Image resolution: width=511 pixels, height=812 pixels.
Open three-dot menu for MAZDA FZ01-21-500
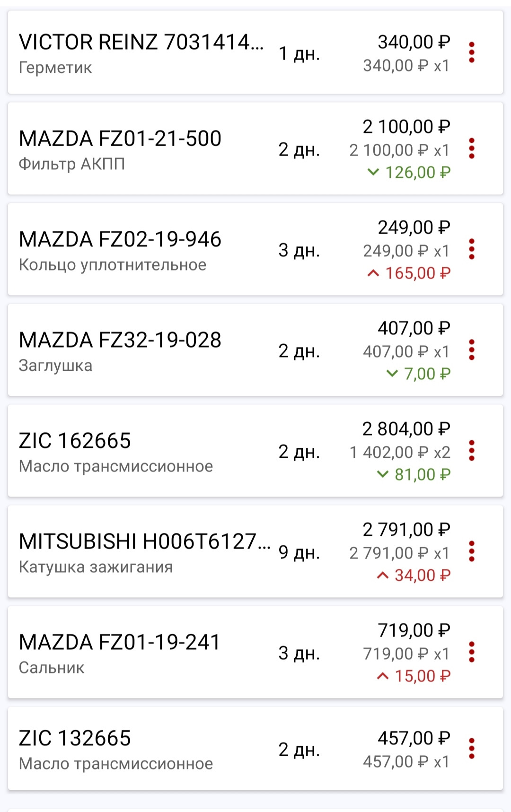(x=471, y=148)
